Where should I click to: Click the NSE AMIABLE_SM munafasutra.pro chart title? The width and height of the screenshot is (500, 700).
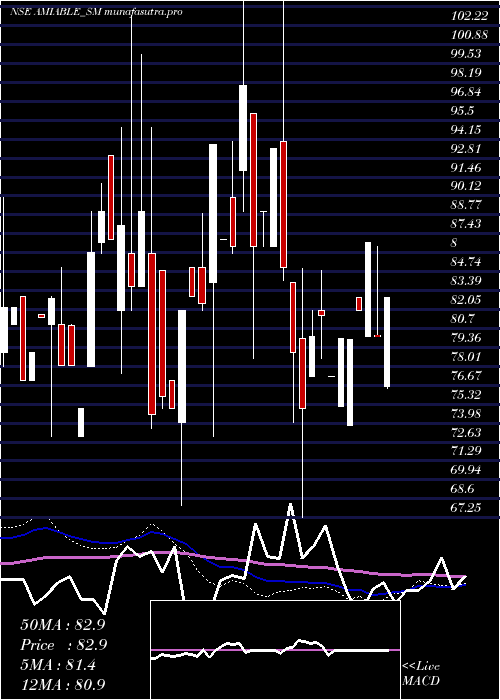tap(96, 12)
